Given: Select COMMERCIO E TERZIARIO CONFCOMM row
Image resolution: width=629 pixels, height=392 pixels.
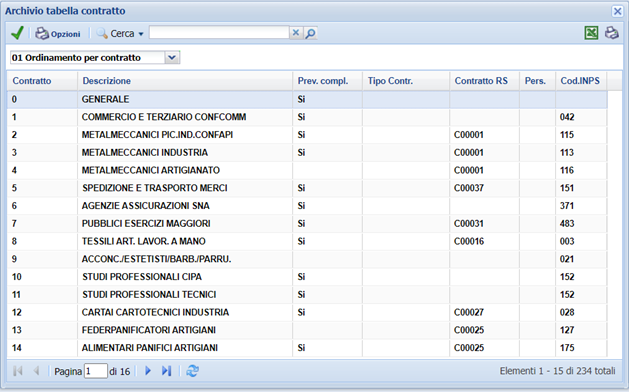Looking at the screenshot, I should tap(307, 117).
